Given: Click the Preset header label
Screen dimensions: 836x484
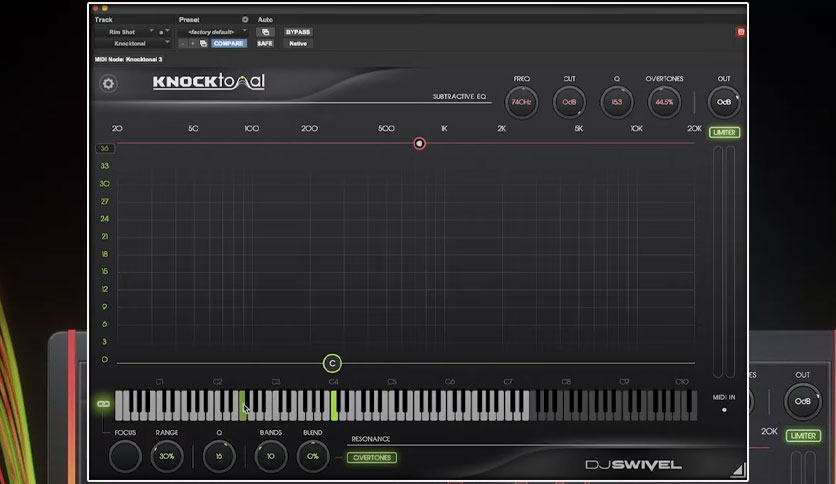Looking at the screenshot, I should click(x=189, y=20).
